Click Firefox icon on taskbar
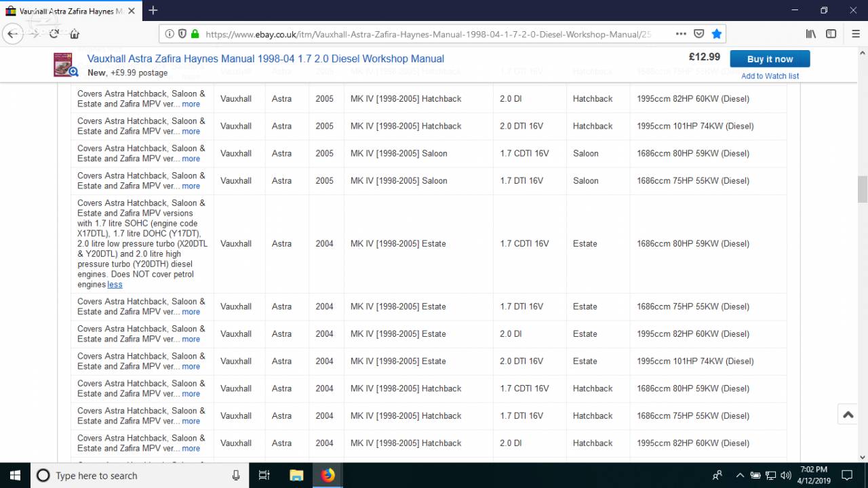 tap(328, 475)
